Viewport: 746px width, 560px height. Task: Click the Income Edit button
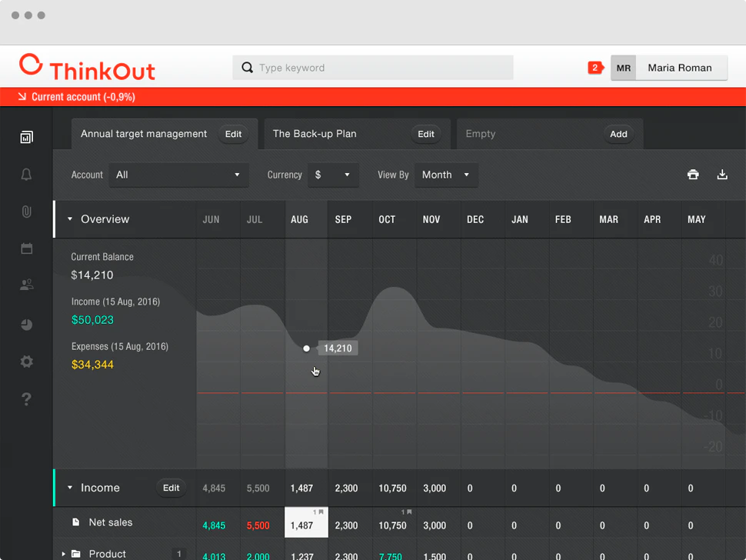click(171, 488)
